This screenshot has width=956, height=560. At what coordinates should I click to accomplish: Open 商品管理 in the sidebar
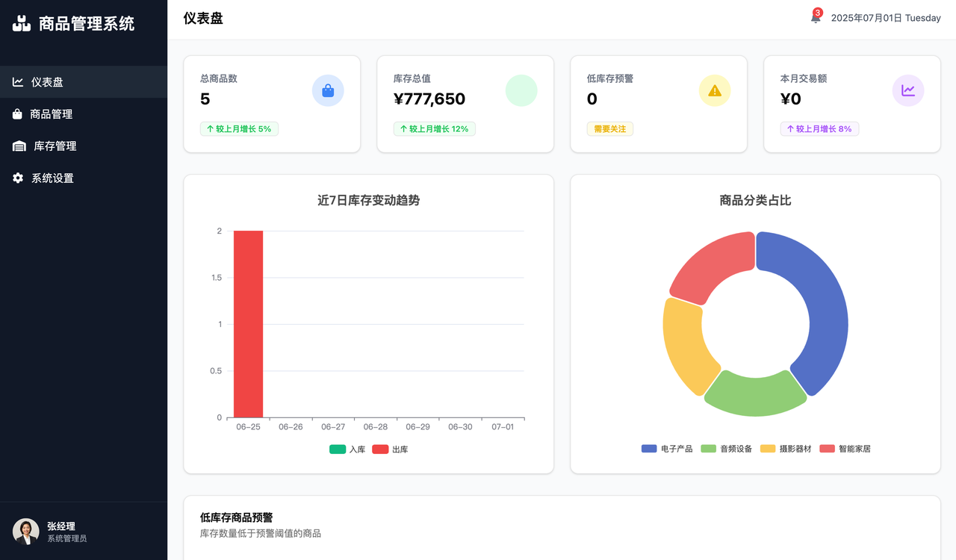click(51, 114)
